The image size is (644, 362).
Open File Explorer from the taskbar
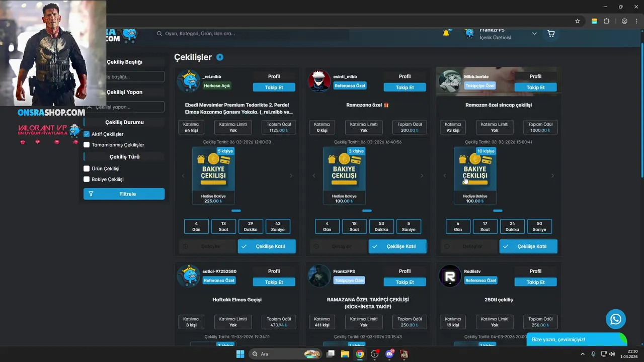click(x=345, y=354)
